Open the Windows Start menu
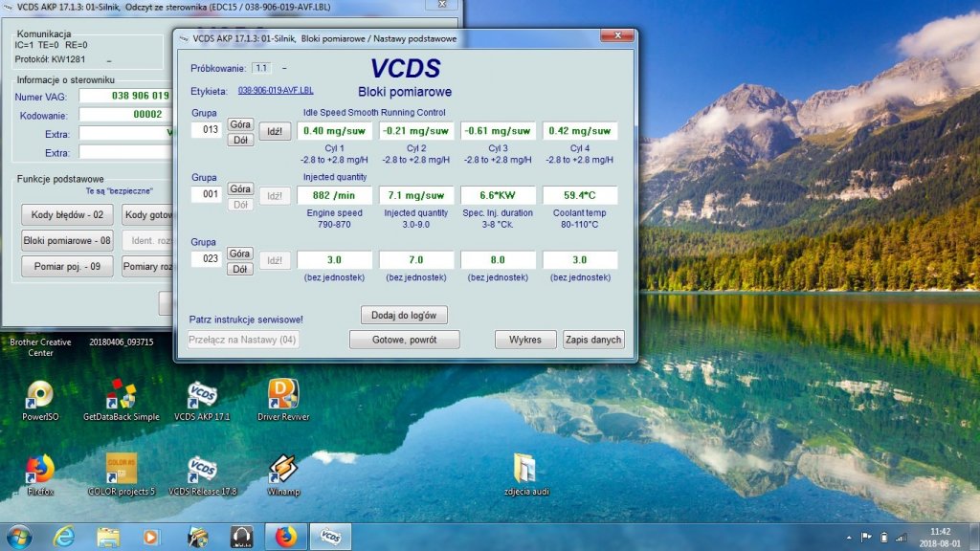This screenshot has height=551, width=980. (x=19, y=537)
